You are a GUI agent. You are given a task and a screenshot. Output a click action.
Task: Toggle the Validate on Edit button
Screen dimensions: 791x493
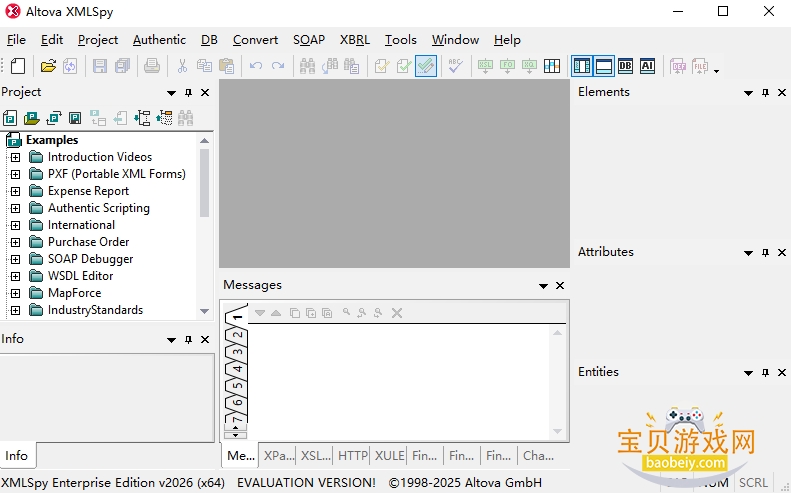(x=426, y=66)
